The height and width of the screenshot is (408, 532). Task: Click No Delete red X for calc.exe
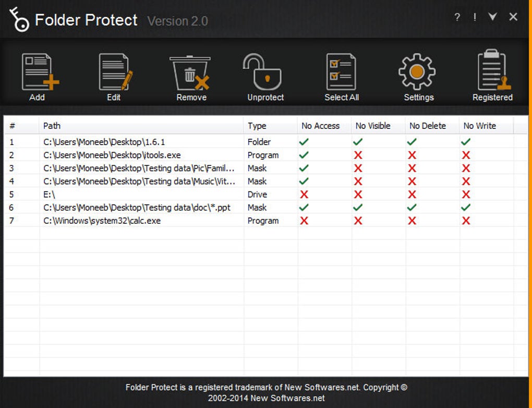(x=412, y=221)
